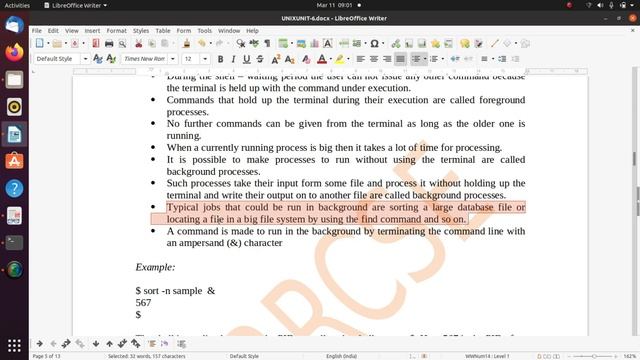Image resolution: width=640 pixels, height=360 pixels.
Task: Toggle Superscript formatting
Action: coord(276,59)
